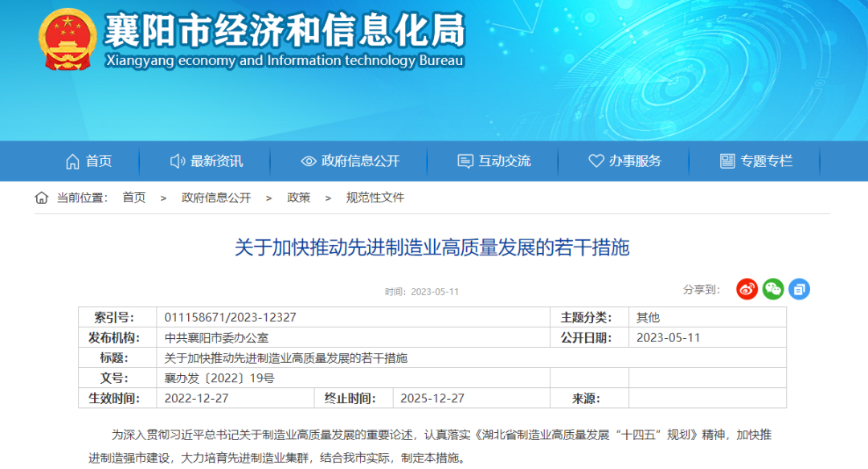
Task: Click document number 襄办发〔2022〕19号
Action: click(219, 378)
